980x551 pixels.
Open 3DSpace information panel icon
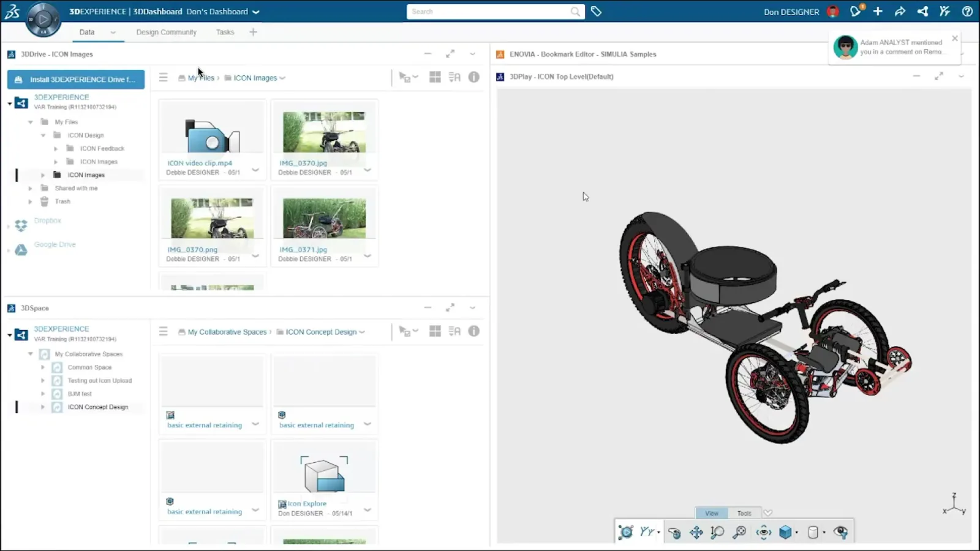tap(474, 331)
